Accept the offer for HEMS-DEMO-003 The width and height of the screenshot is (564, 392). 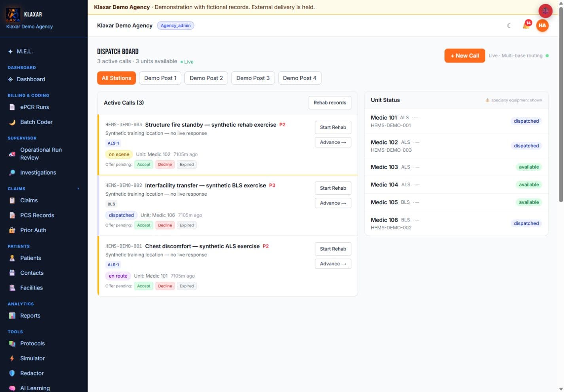click(144, 165)
